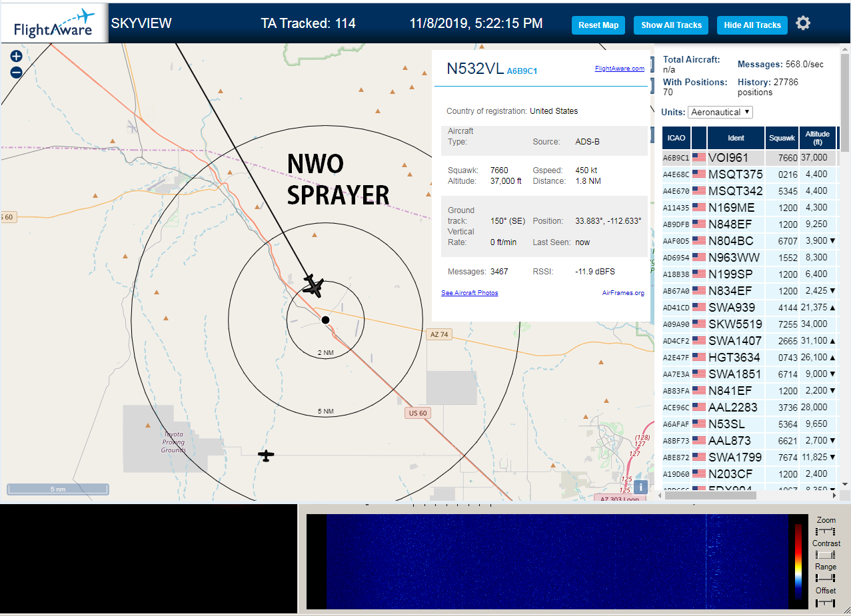Click the map attribution info icon
The height and width of the screenshot is (616, 851).
point(640,487)
